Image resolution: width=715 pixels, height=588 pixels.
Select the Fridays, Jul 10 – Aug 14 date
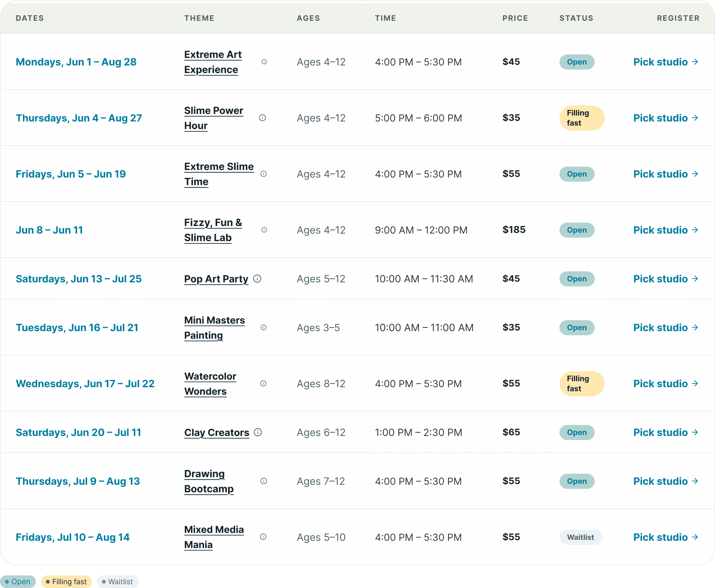click(x=73, y=537)
